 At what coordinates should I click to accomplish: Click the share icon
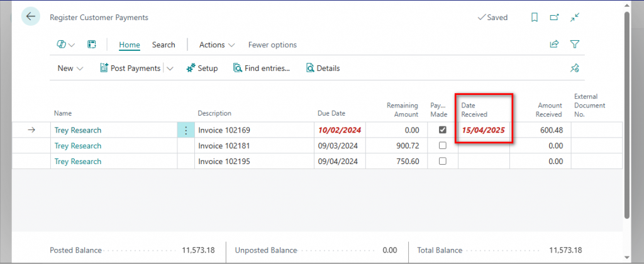(554, 45)
